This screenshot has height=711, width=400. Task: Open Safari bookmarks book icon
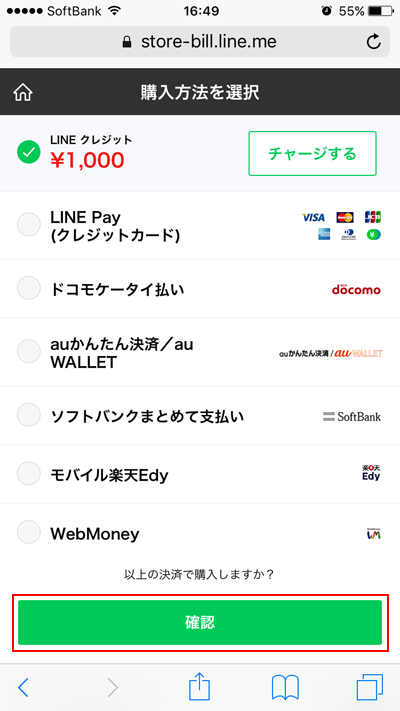click(285, 687)
